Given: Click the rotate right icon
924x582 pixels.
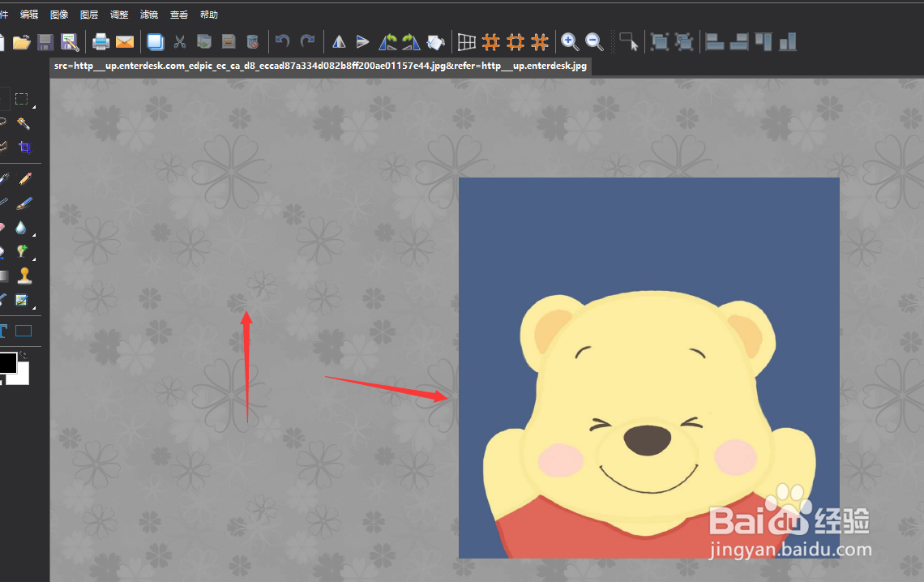Looking at the screenshot, I should click(x=411, y=42).
